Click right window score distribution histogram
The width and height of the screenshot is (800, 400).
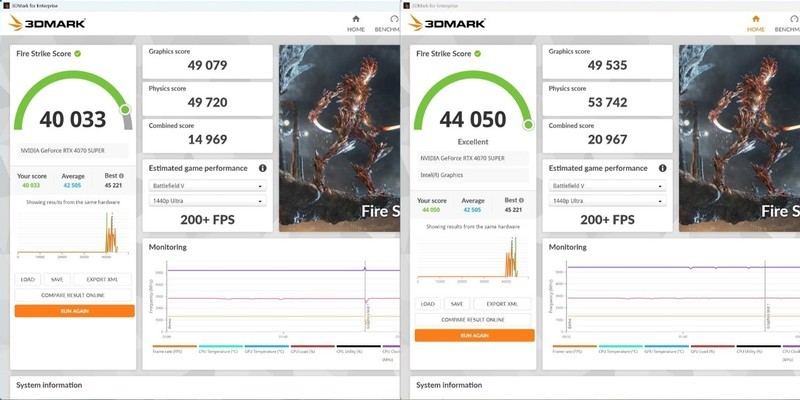point(473,258)
